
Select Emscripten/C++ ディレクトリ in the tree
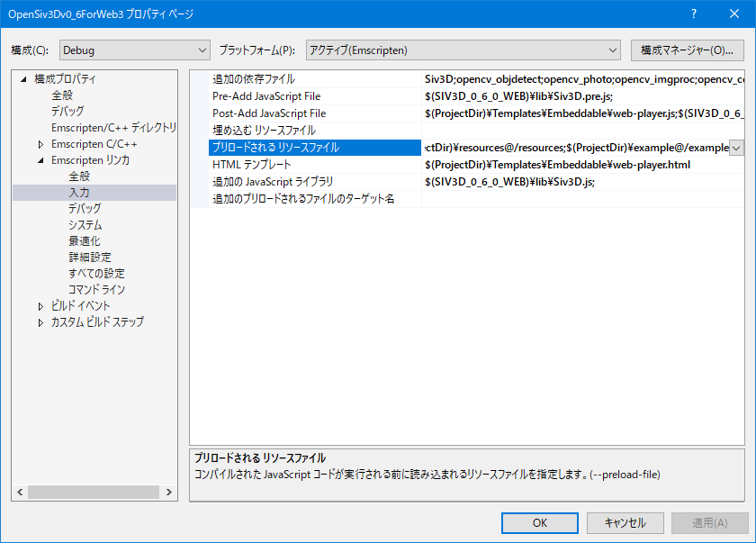click(x=113, y=128)
